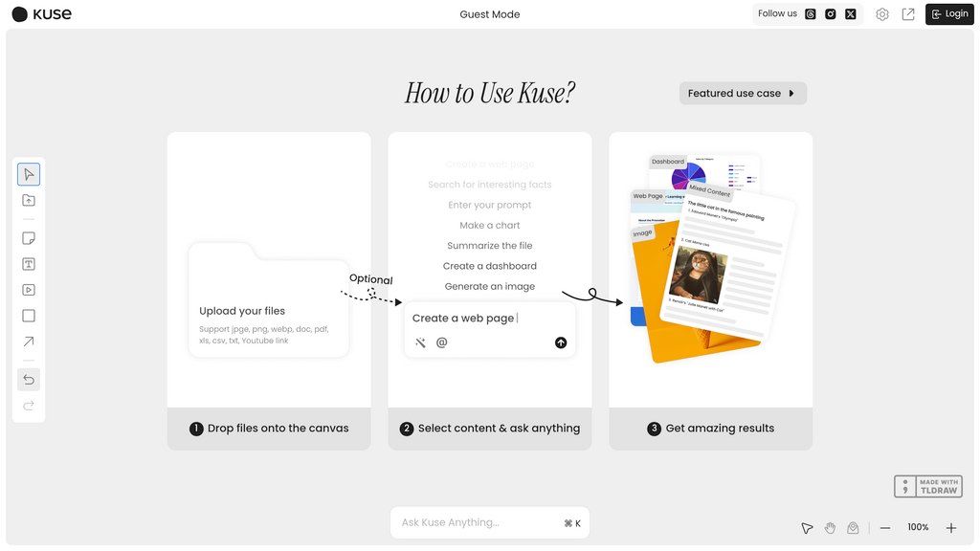Click the share/export icon in header
This screenshot has height=551, width=980.
point(908,14)
